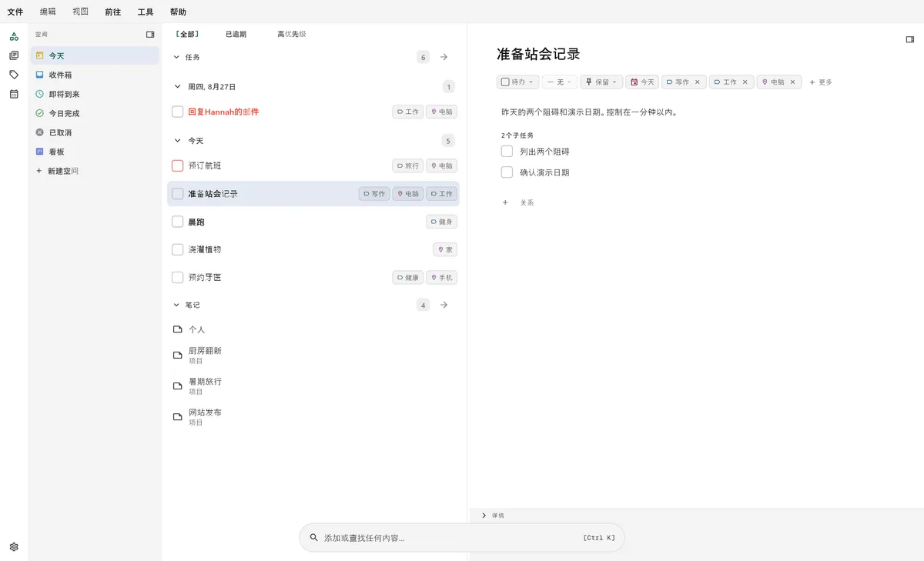Toggle the right panel icon at top right

tap(910, 39)
